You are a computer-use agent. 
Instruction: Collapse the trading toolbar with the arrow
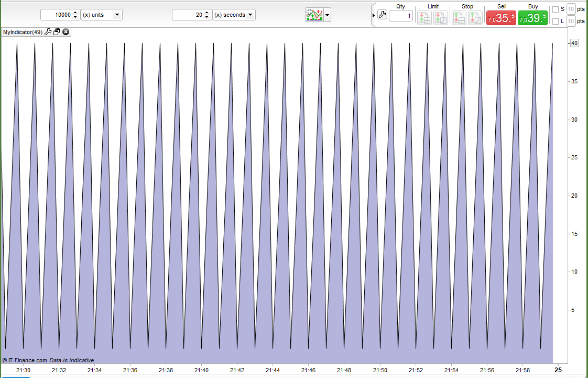coord(374,15)
